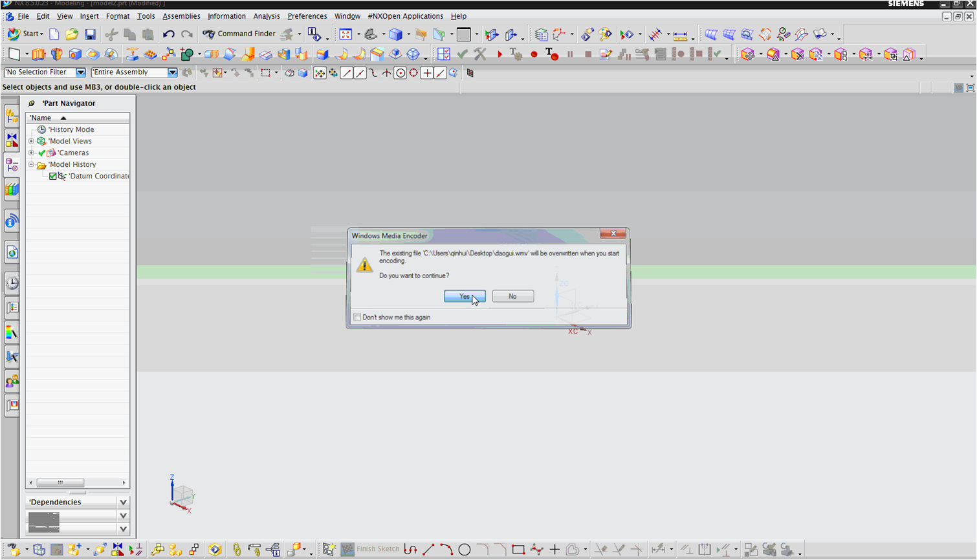Close the Windows Media Encoder dialog
This screenshot has height=560, width=977.
[613, 233]
